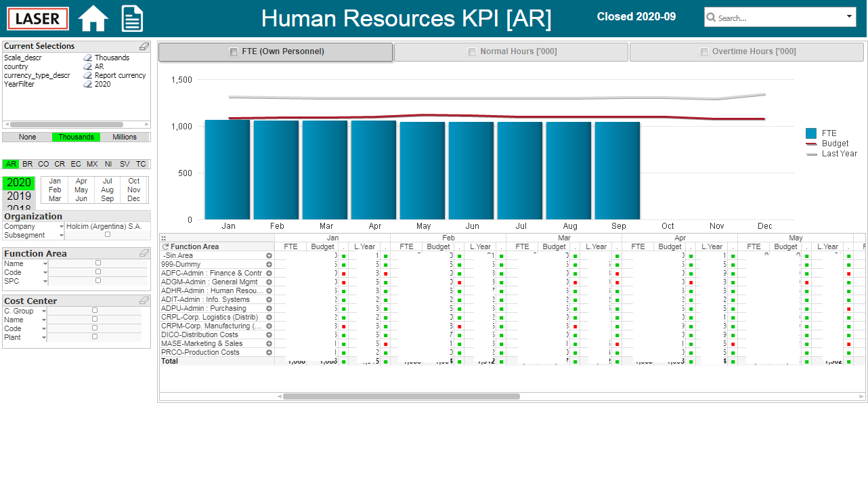Select year 2019 in the year list
The height and width of the screenshot is (497, 868).
click(x=19, y=196)
